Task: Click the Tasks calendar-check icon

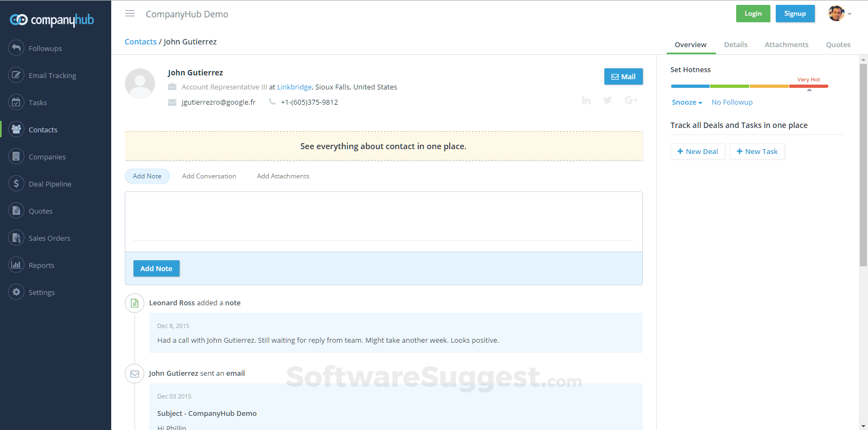Action: click(x=16, y=102)
